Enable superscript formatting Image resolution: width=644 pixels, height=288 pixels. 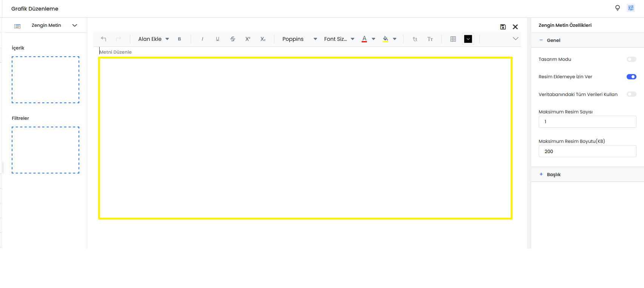click(x=248, y=39)
